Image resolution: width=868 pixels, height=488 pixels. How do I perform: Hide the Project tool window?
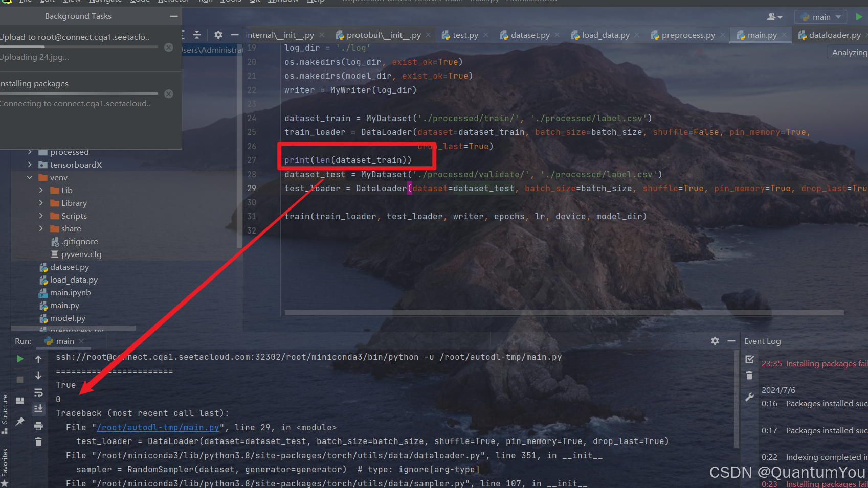(235, 35)
